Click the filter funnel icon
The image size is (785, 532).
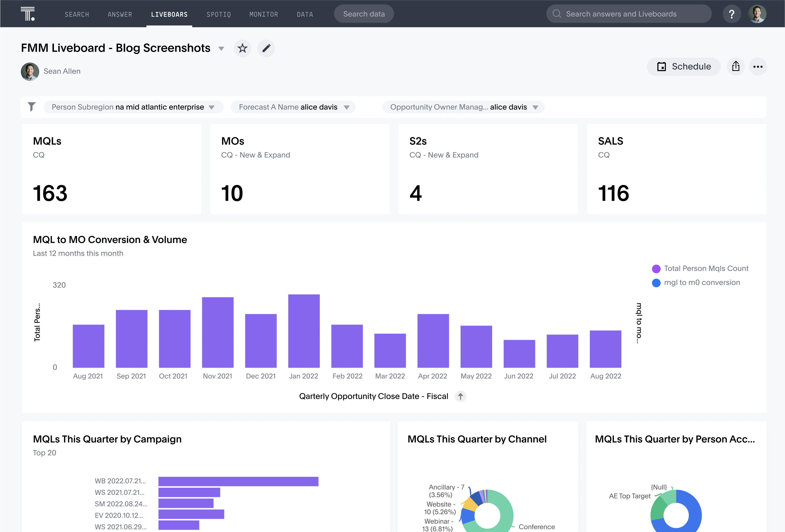(32, 107)
